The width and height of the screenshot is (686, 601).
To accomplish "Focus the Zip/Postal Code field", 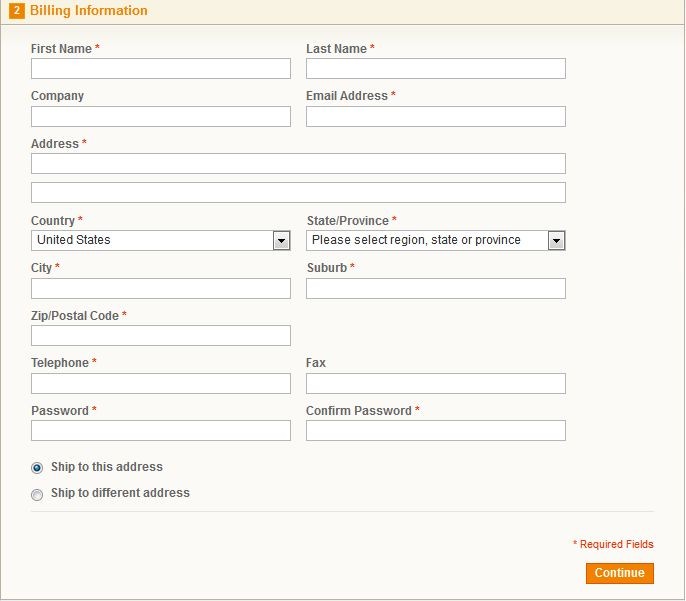I will tap(161, 335).
